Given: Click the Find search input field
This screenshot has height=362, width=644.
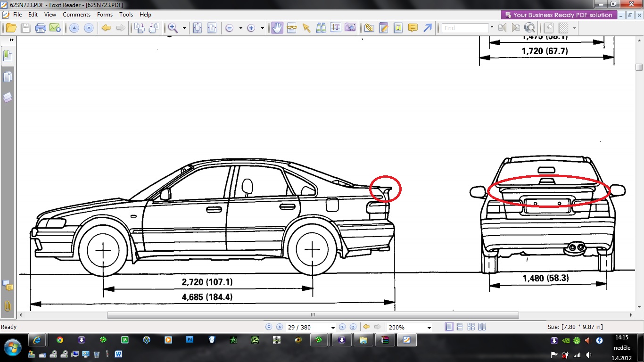Looking at the screenshot, I should (x=465, y=28).
